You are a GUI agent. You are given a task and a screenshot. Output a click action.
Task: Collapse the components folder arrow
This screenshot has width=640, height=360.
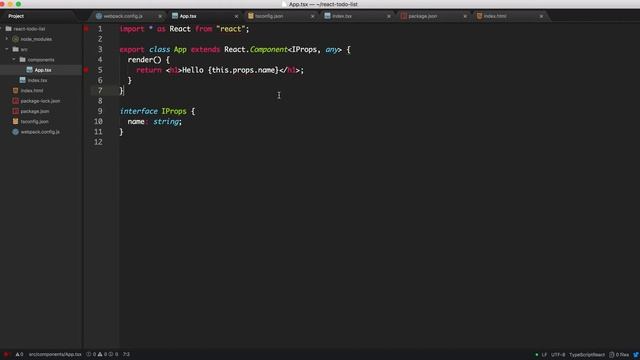13,60
